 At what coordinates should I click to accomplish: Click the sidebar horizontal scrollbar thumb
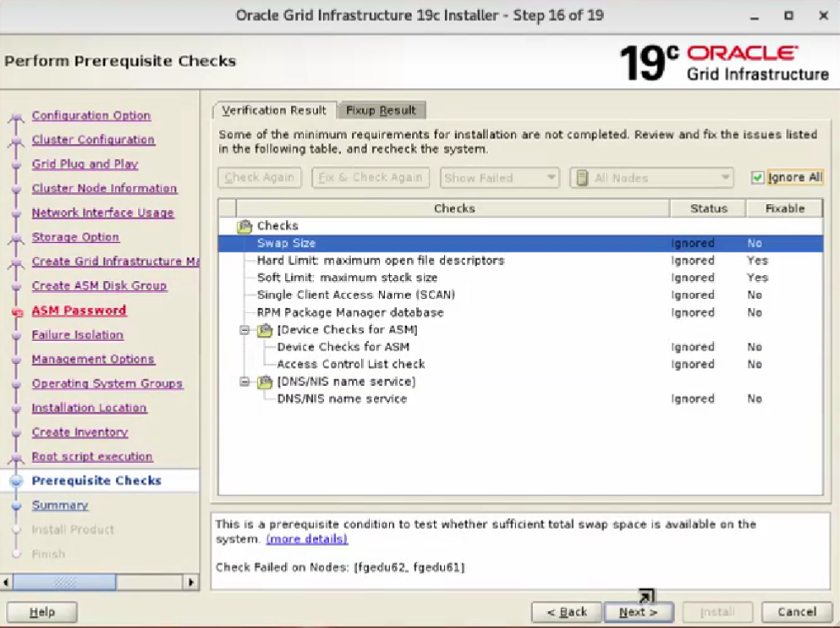pos(64,582)
